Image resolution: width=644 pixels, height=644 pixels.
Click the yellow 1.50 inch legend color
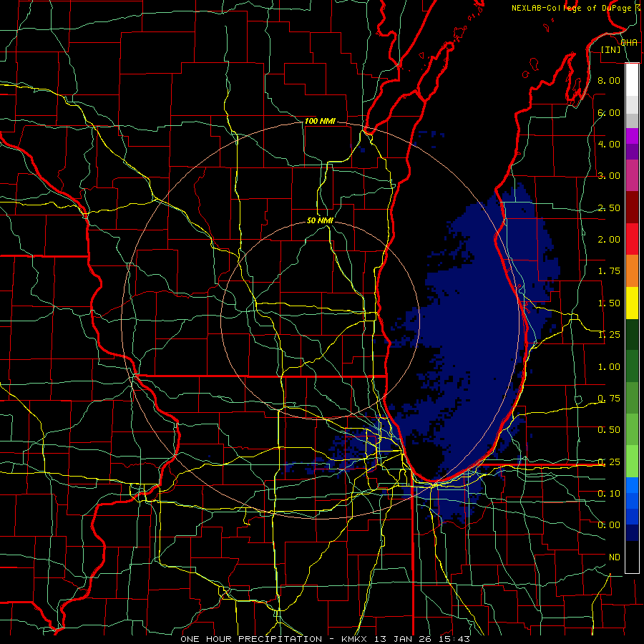click(x=632, y=303)
